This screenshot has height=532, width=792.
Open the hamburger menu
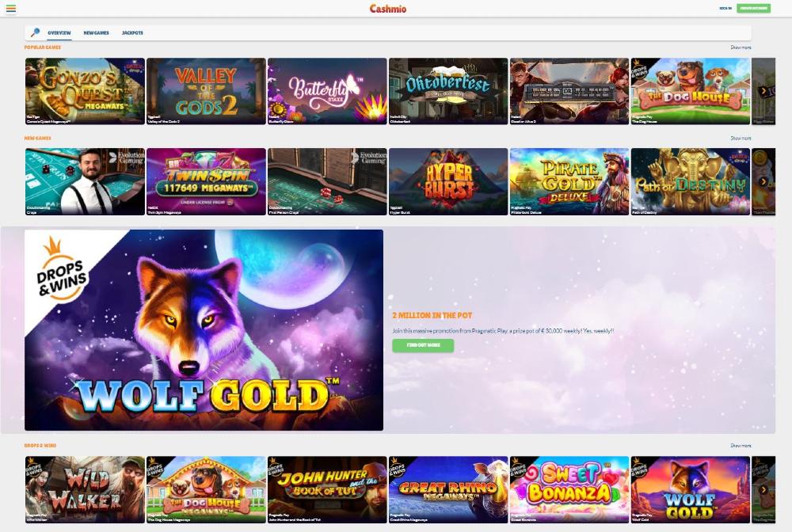click(x=10, y=9)
